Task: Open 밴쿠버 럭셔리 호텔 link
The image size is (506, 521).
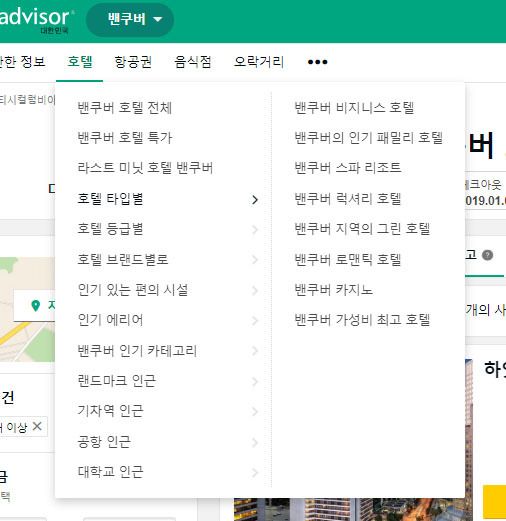Action: 348,199
